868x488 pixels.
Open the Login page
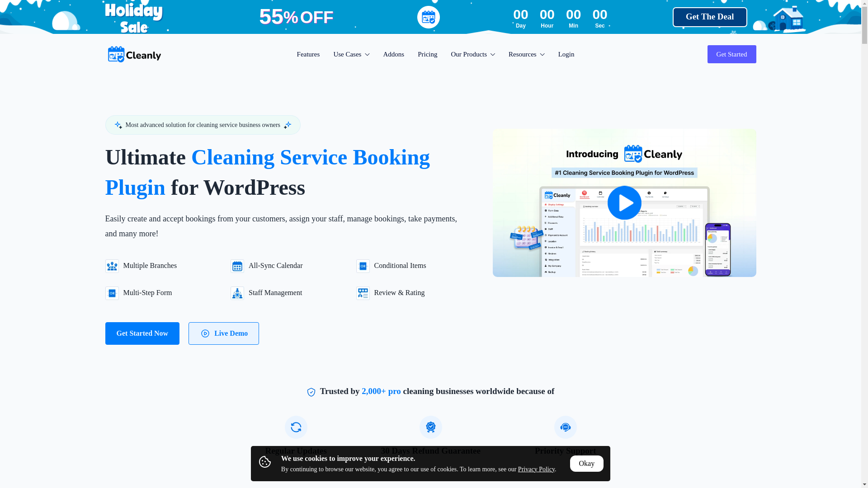(x=566, y=54)
